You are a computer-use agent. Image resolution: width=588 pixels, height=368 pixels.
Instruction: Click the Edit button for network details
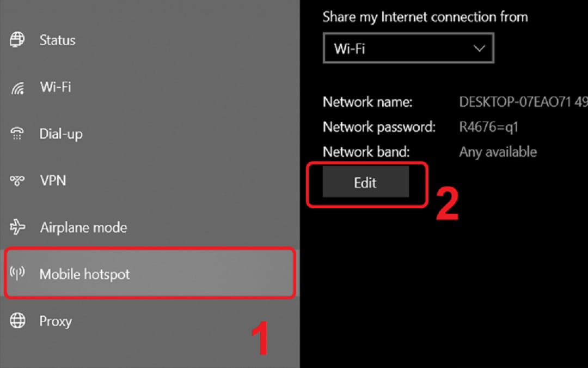click(x=366, y=183)
